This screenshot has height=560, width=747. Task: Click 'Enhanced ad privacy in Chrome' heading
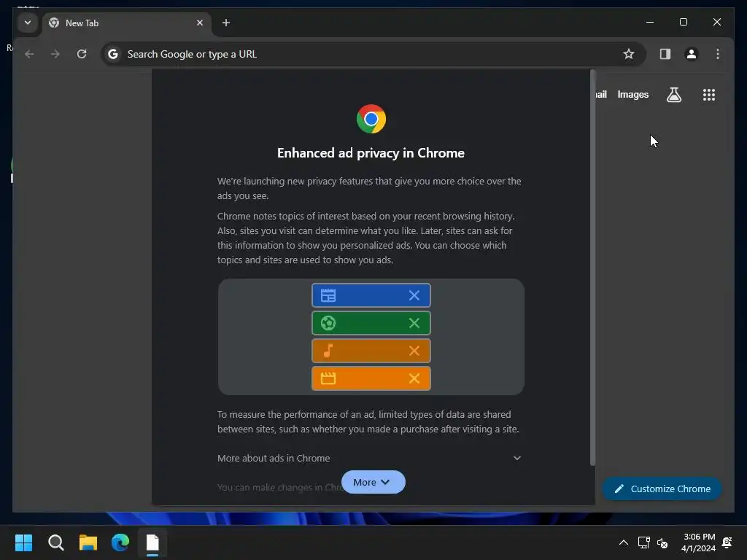click(371, 153)
